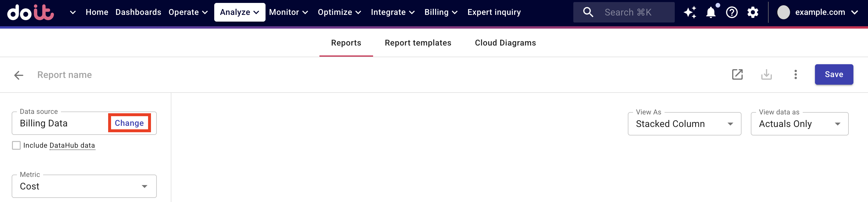Open the settings gear icon
This screenshot has height=202, width=868.
click(752, 13)
